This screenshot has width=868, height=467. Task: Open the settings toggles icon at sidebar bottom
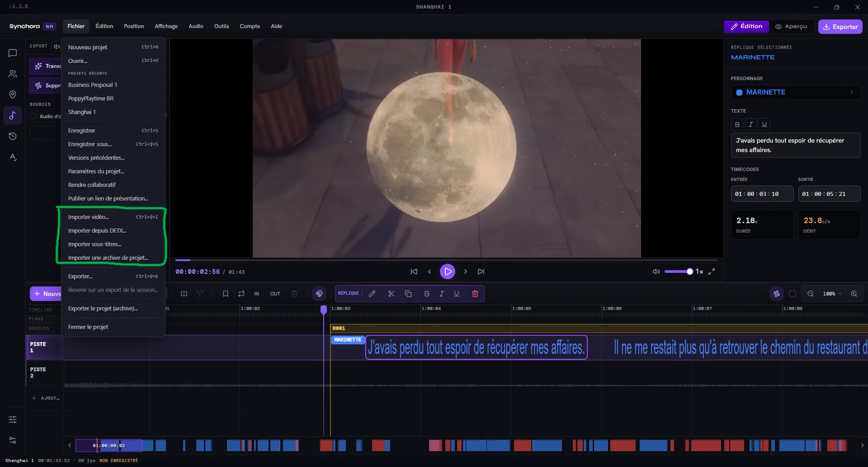click(13, 440)
